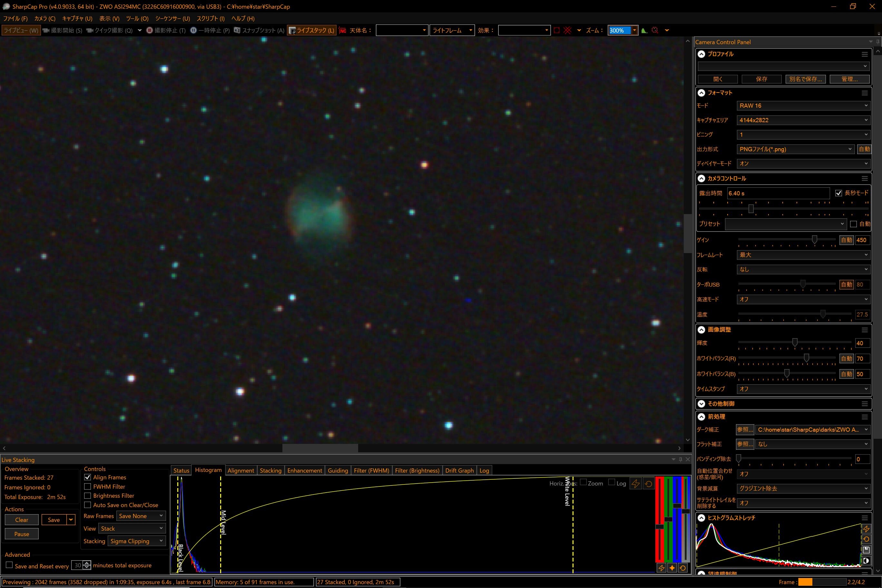Click the color balance star icon
Viewport: 882px width, 588px height.
(x=672, y=568)
